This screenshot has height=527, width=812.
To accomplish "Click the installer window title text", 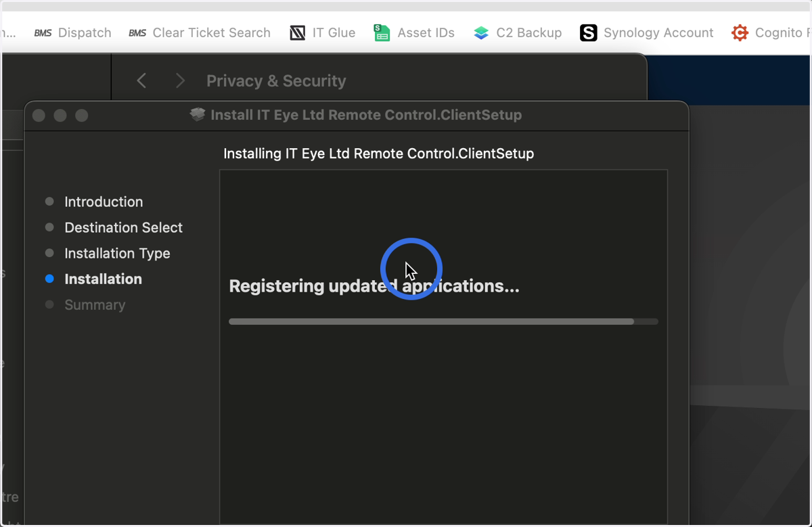I will point(366,115).
